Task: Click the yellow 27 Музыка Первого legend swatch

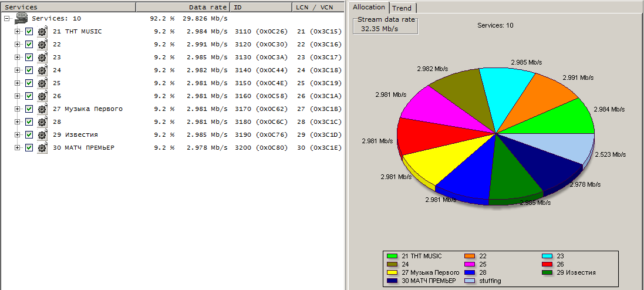Action: 393,272
